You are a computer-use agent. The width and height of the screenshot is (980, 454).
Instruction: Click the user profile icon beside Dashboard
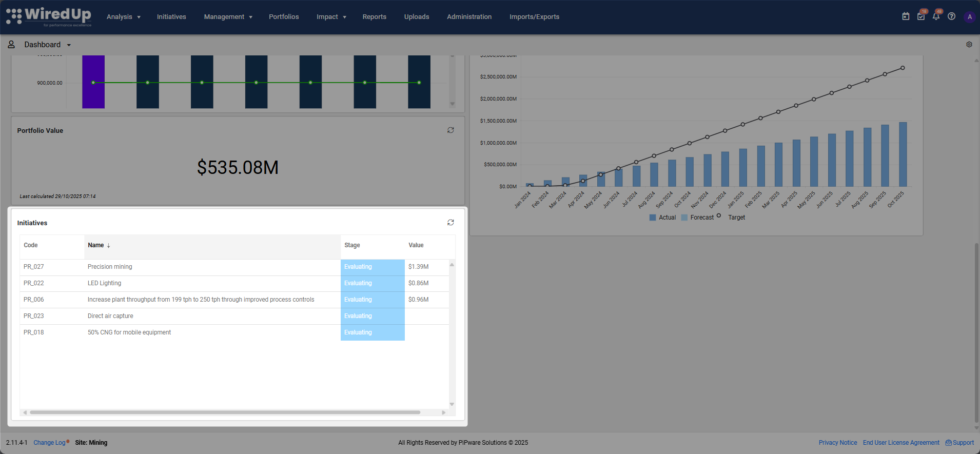point(11,45)
